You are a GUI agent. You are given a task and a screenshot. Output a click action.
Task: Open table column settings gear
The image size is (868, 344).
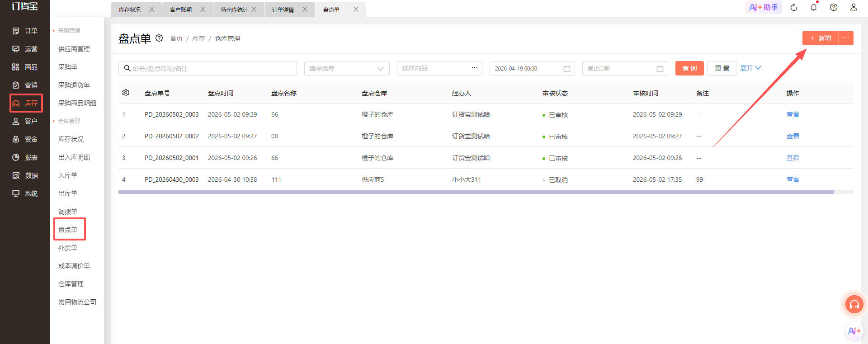126,93
